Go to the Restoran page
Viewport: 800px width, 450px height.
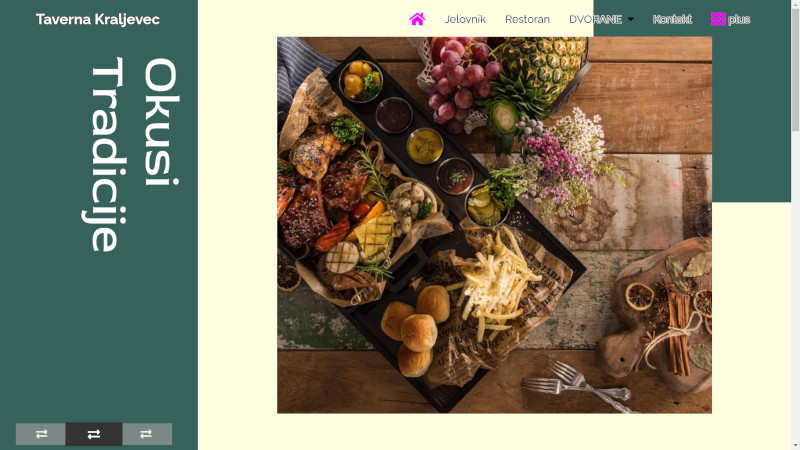[x=527, y=19]
